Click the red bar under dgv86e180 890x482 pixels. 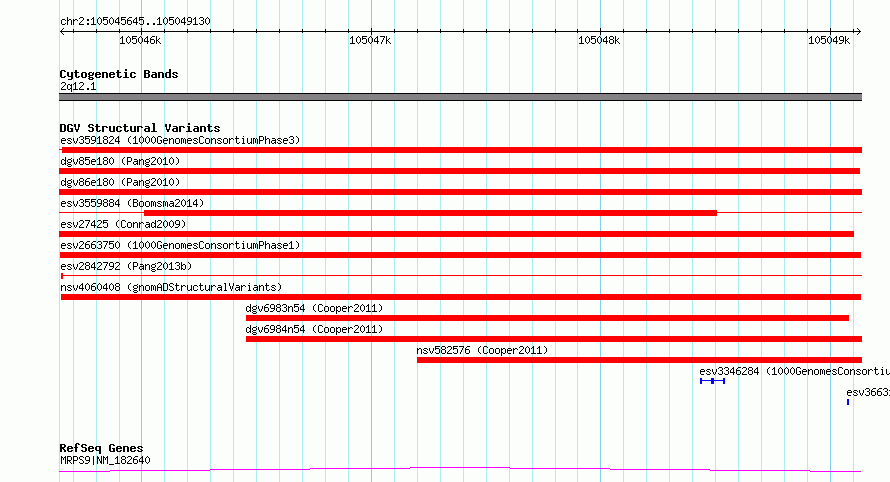pyautogui.click(x=461, y=192)
